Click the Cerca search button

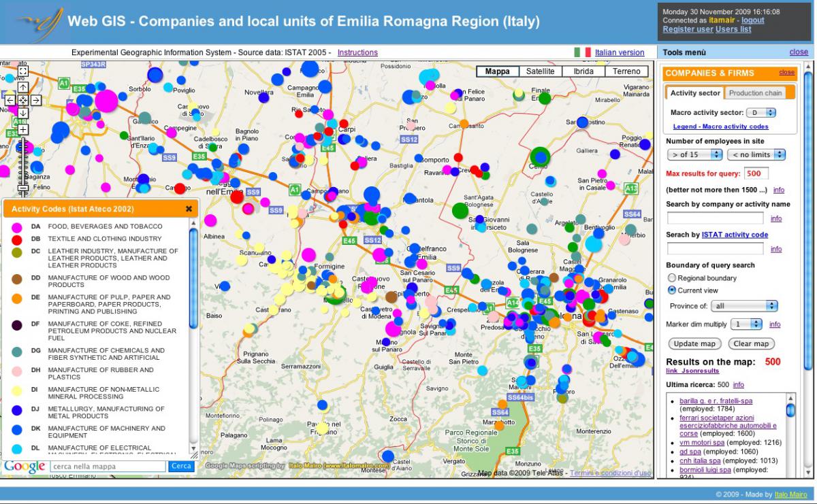(x=180, y=467)
